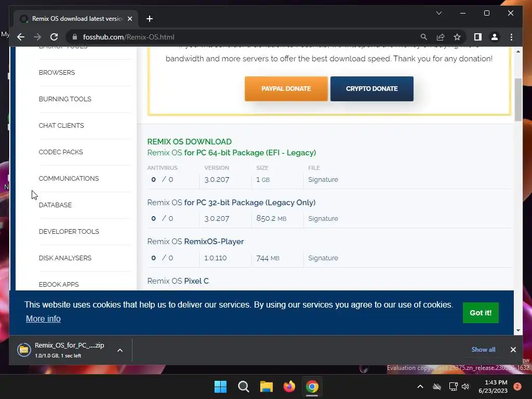Open the tab search chevron
This screenshot has width=532, height=399.
coord(438,13)
